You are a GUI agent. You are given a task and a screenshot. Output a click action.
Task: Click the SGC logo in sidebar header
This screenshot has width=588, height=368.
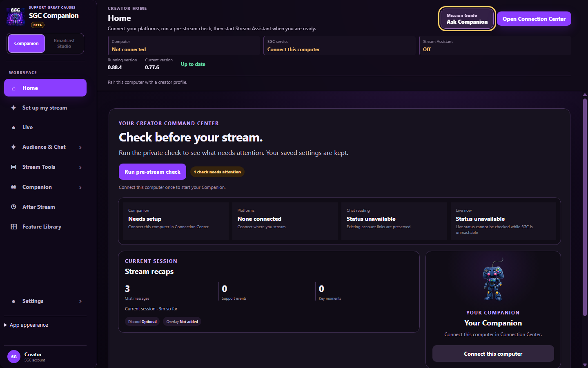point(16,16)
